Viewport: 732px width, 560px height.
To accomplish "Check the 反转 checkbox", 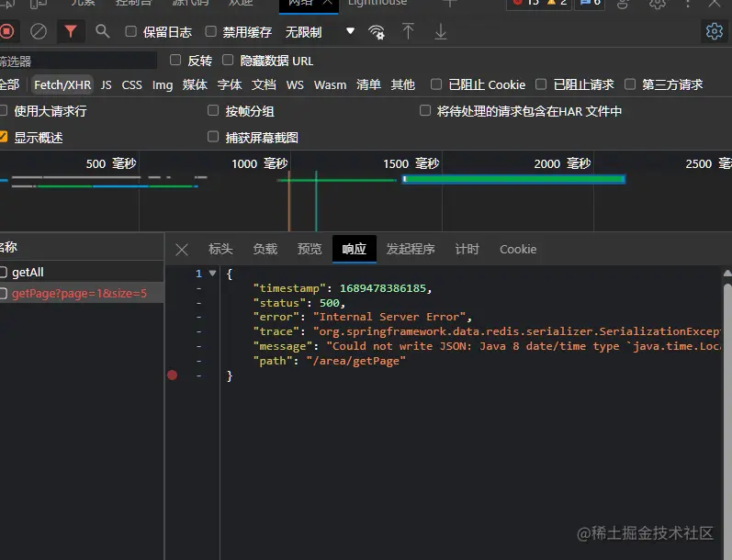I will coord(175,60).
